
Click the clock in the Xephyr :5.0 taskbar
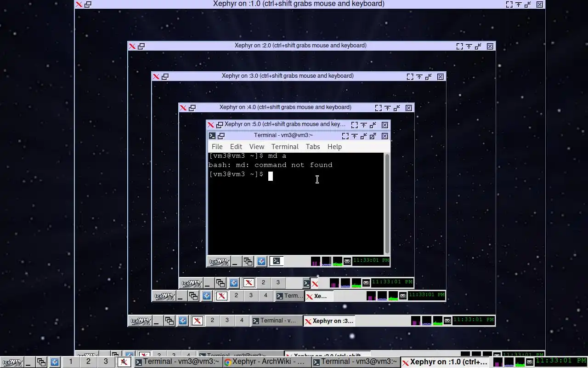371,260
